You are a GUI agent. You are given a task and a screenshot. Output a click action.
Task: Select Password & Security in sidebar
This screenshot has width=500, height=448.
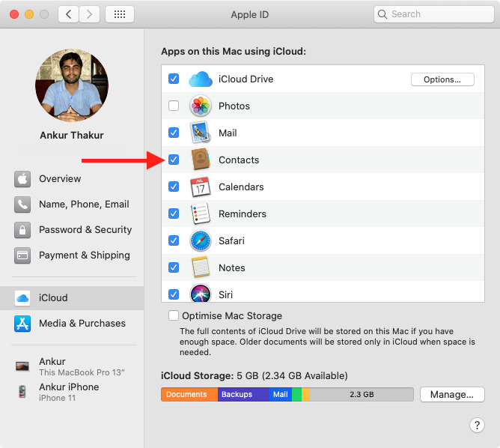pyautogui.click(x=72, y=230)
